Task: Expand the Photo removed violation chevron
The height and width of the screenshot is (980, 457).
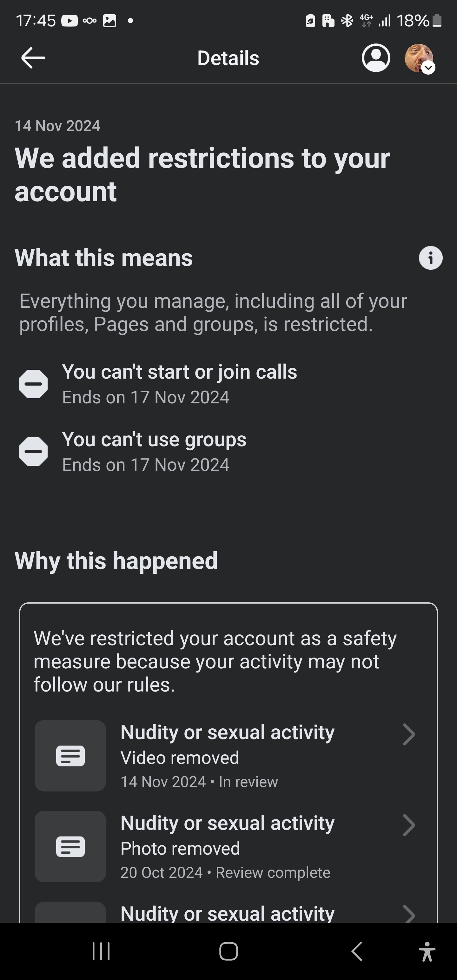Action: 409,825
